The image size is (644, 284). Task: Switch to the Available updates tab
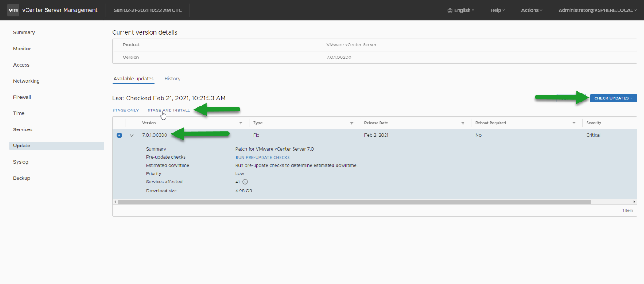[133, 79]
